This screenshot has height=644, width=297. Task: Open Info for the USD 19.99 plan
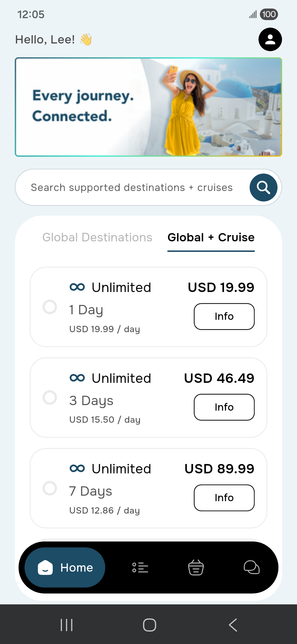(x=224, y=316)
